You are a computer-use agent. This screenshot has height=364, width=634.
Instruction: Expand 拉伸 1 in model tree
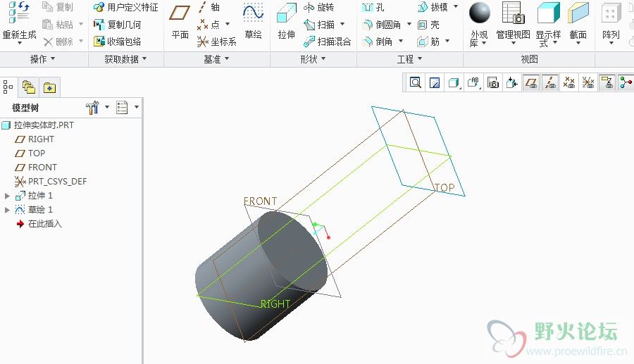coord(7,196)
